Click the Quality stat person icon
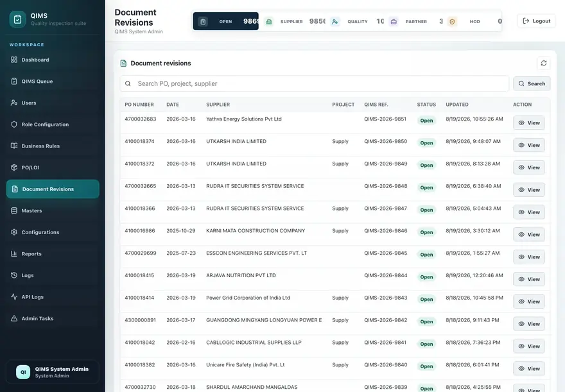 tap(335, 22)
